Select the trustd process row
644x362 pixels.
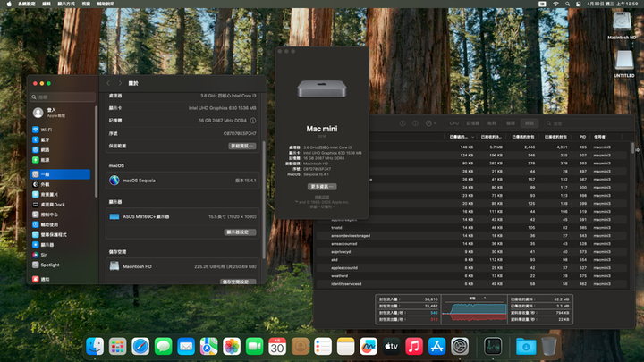tap(472, 228)
